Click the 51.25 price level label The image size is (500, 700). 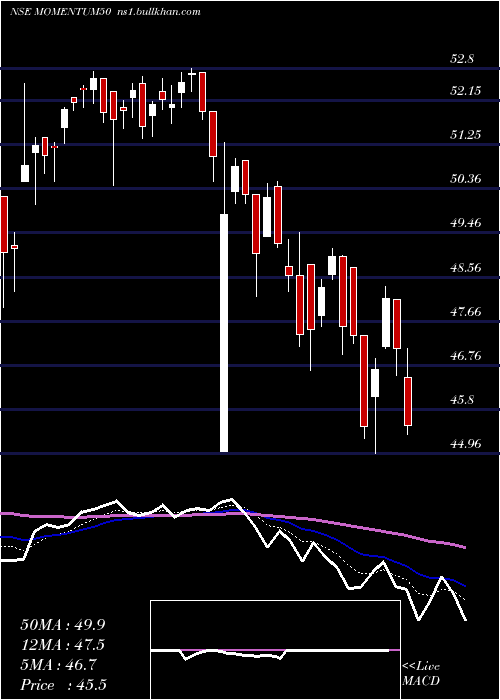pyautogui.click(x=466, y=135)
